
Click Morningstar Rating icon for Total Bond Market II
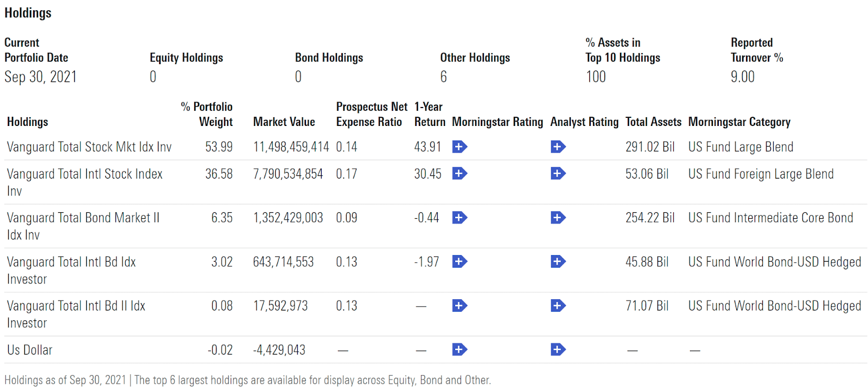pos(459,218)
